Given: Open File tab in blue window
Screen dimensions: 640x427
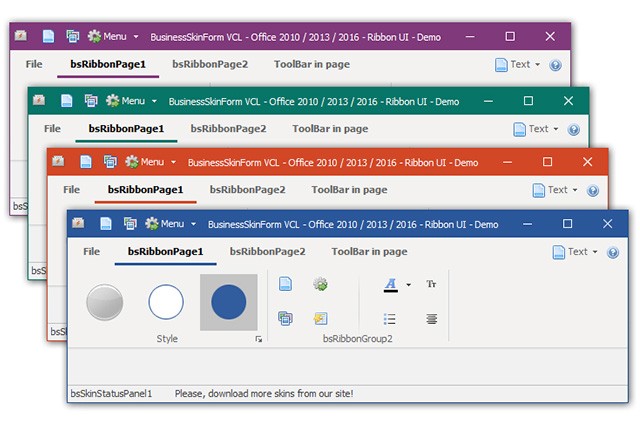Looking at the screenshot, I should click(91, 251).
